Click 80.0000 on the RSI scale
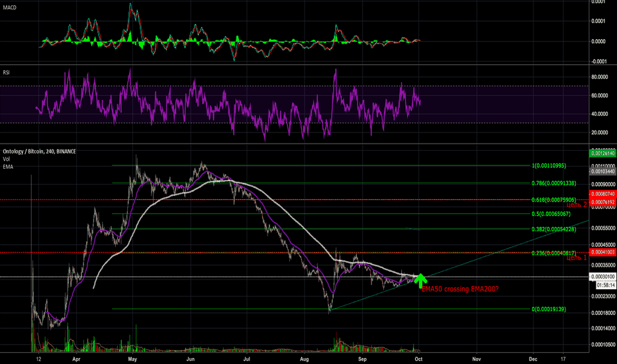 600,77
